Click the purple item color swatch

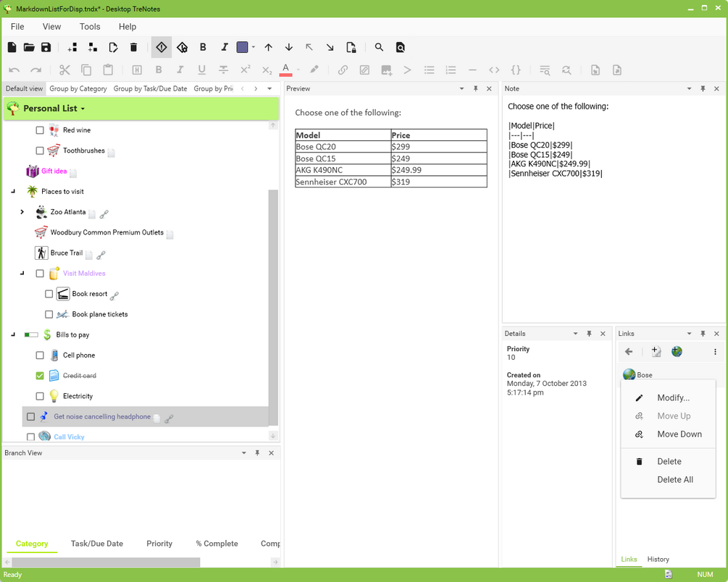point(243,47)
